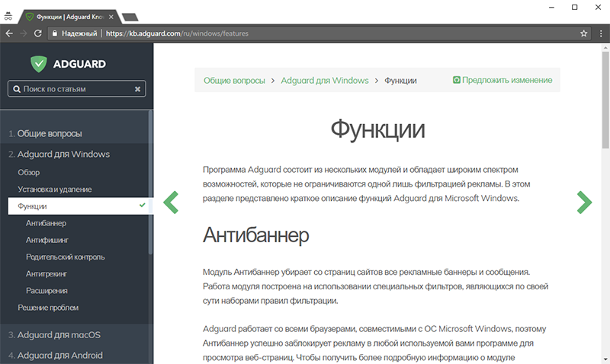Click scrollbar down arrow

coord(605,359)
